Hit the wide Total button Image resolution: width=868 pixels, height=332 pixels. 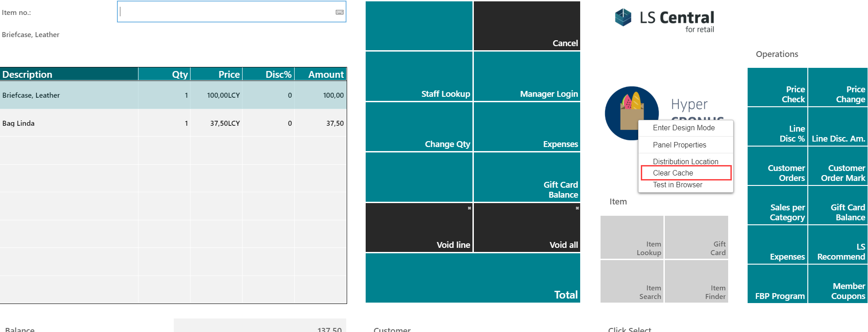tap(473, 278)
